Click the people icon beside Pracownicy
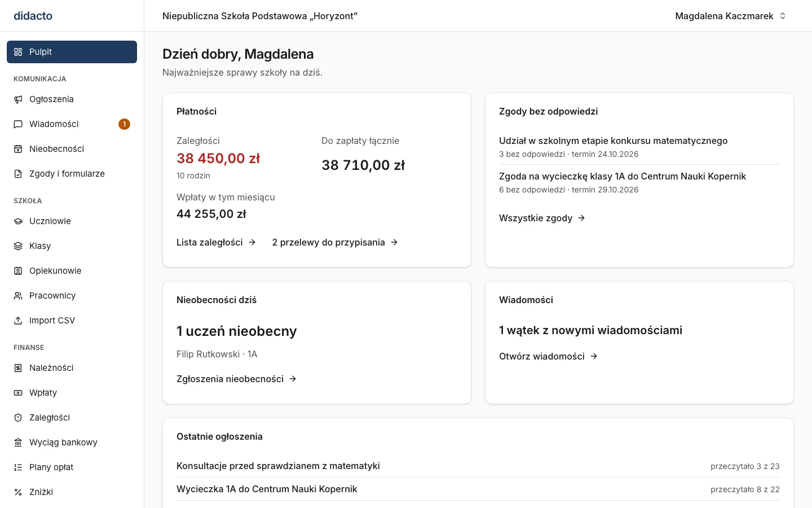This screenshot has height=508, width=812. point(18,296)
